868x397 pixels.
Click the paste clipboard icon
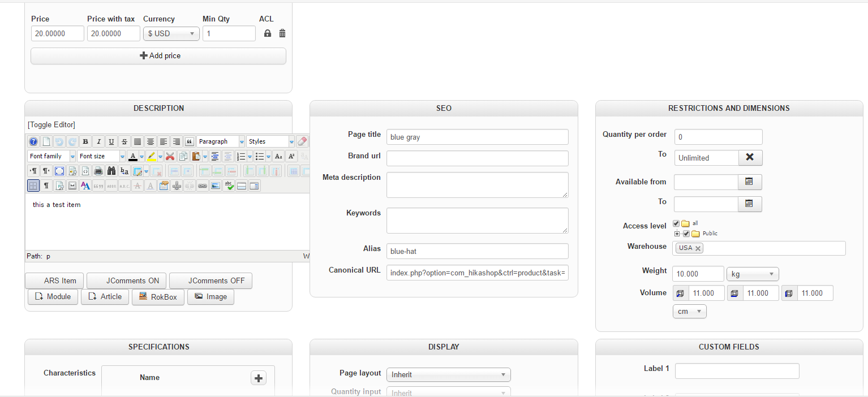point(196,156)
